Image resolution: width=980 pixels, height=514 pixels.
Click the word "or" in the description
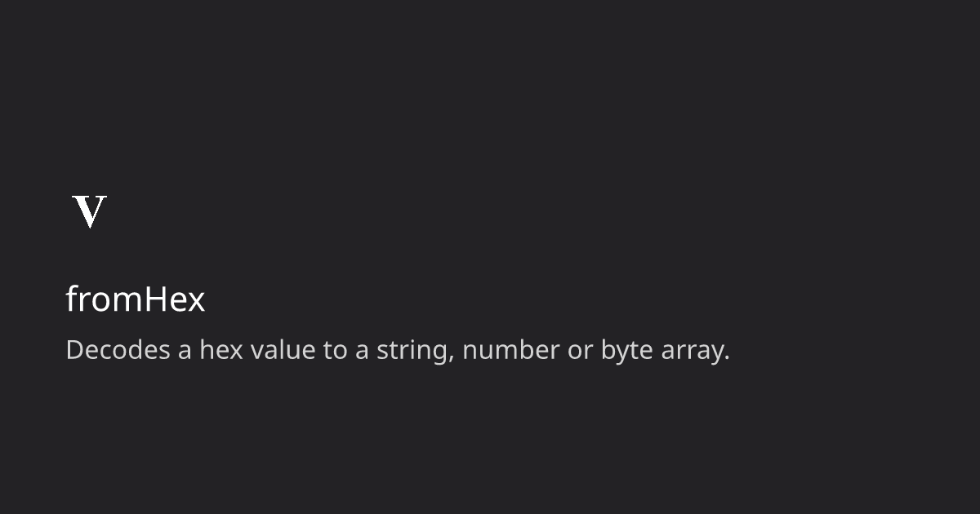(x=581, y=352)
